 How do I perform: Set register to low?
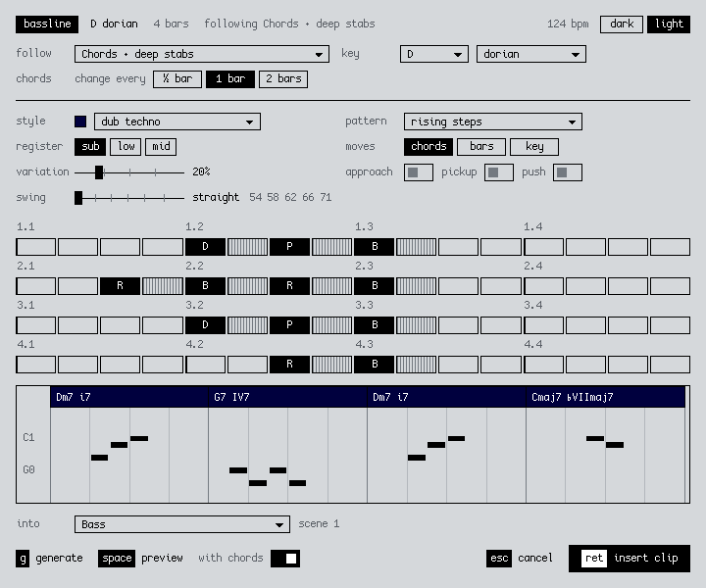126,147
